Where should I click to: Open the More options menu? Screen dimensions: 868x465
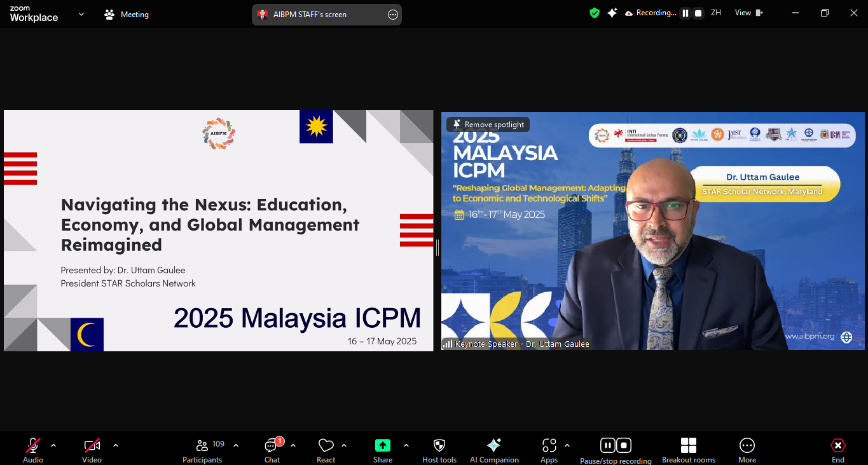pyautogui.click(x=747, y=450)
